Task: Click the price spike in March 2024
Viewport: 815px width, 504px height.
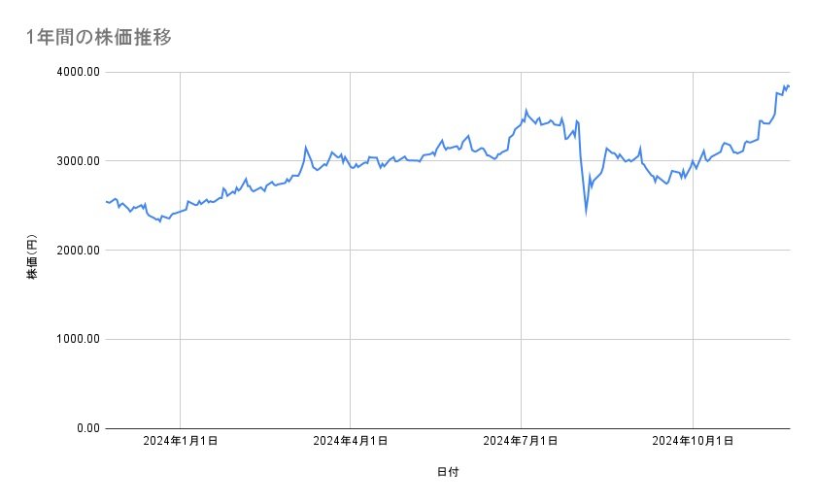Action: [306, 148]
